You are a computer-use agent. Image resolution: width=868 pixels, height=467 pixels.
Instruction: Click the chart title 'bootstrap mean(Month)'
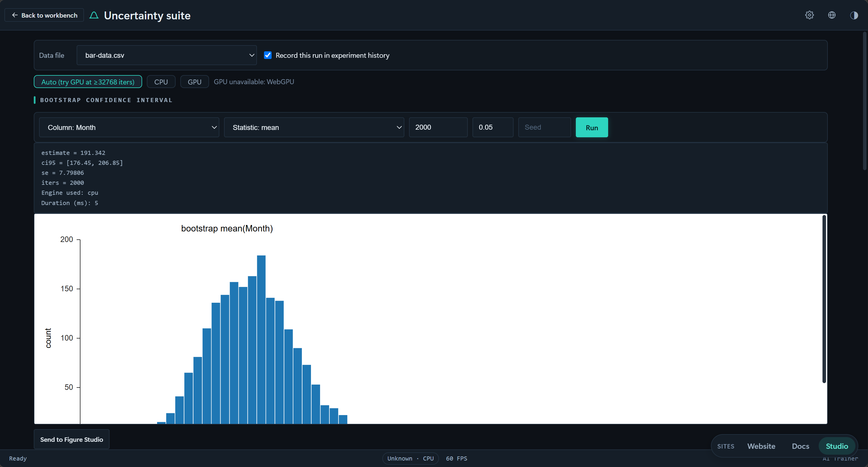coord(227,228)
